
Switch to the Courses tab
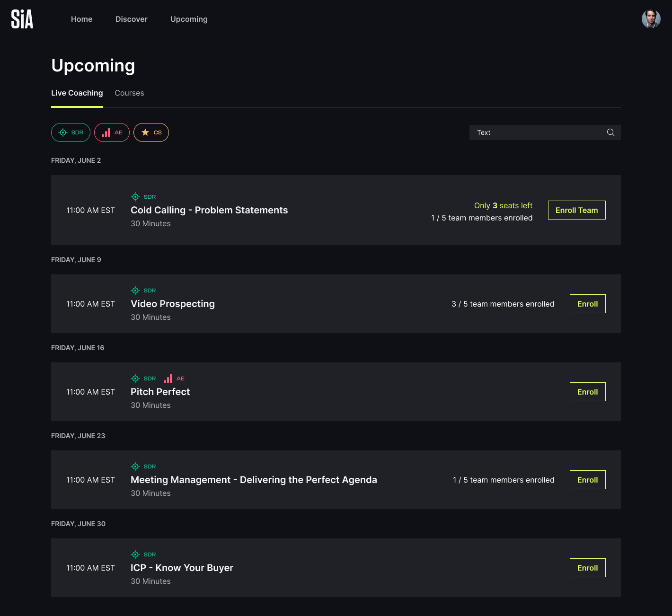point(129,93)
